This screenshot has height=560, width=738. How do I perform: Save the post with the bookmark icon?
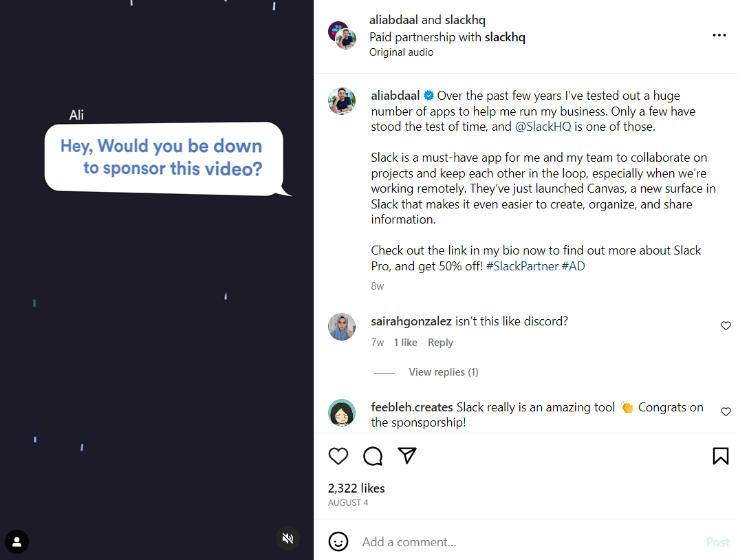[x=720, y=456]
